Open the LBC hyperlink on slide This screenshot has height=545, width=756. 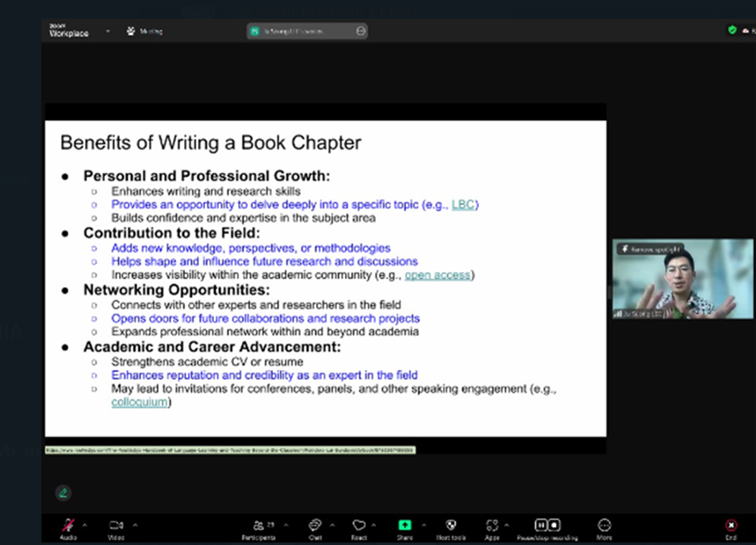tap(464, 204)
